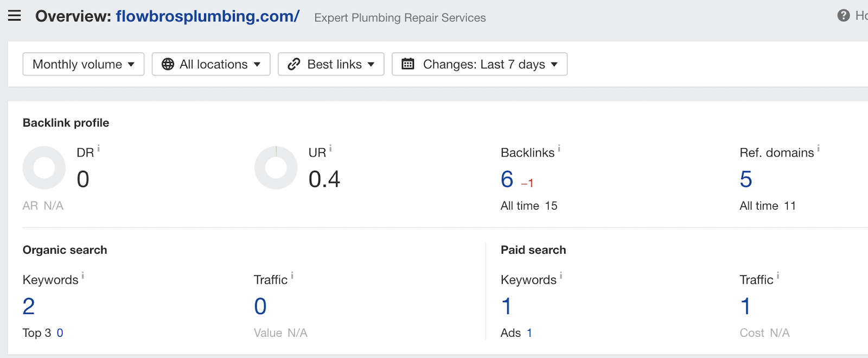Open the Changes: Last 7 days dropdown
868x358 pixels.
pyautogui.click(x=480, y=64)
